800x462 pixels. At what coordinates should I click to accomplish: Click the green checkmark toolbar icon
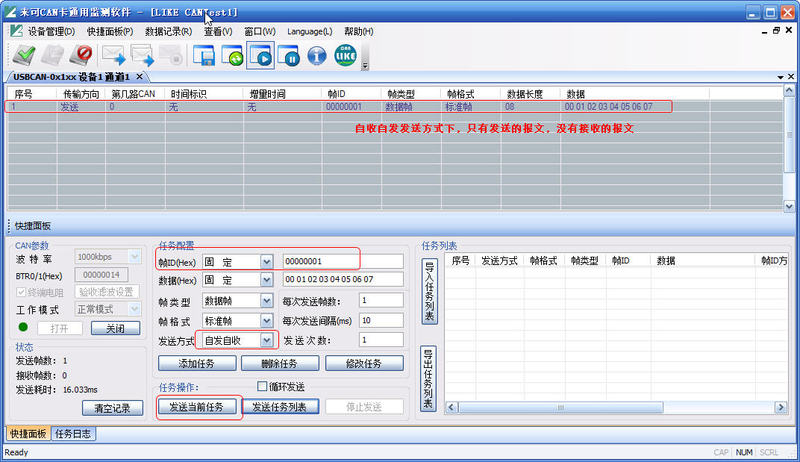22,56
